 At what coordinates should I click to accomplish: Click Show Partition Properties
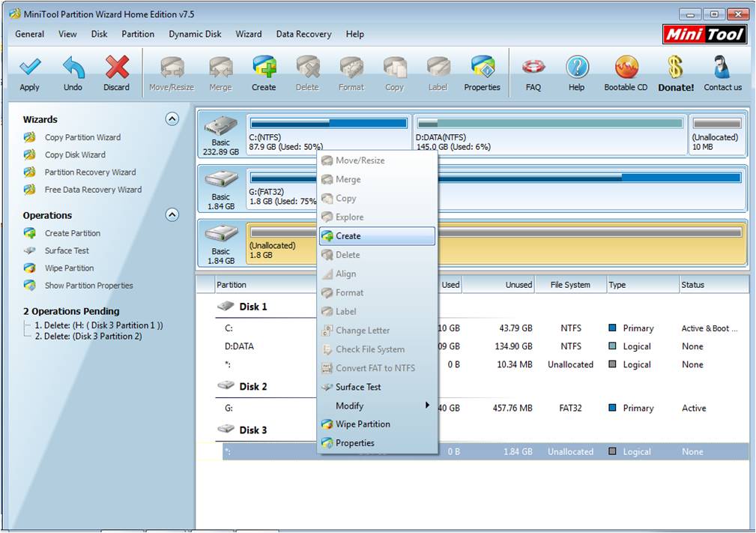tap(88, 285)
